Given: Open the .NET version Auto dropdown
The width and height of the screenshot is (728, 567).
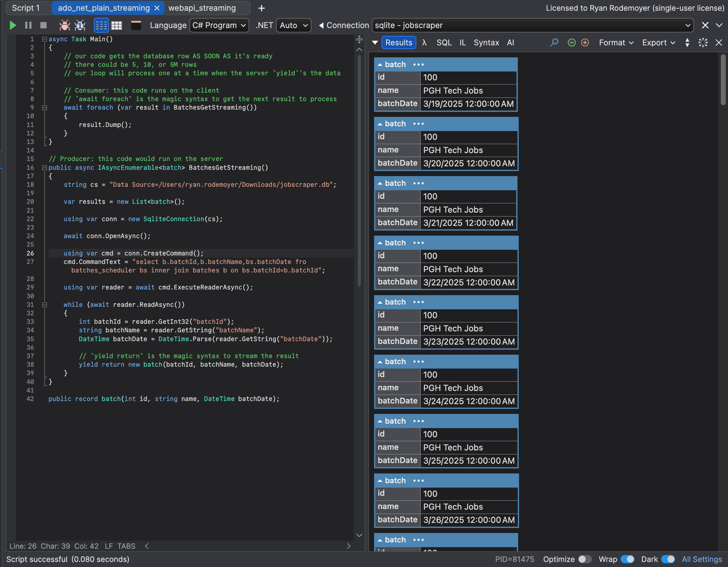Looking at the screenshot, I should [x=293, y=25].
